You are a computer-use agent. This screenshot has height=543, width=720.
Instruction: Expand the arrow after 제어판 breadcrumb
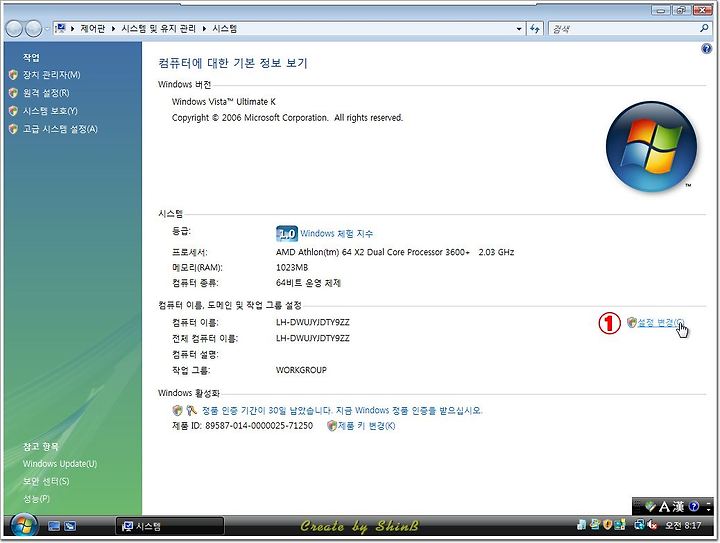[x=113, y=28]
